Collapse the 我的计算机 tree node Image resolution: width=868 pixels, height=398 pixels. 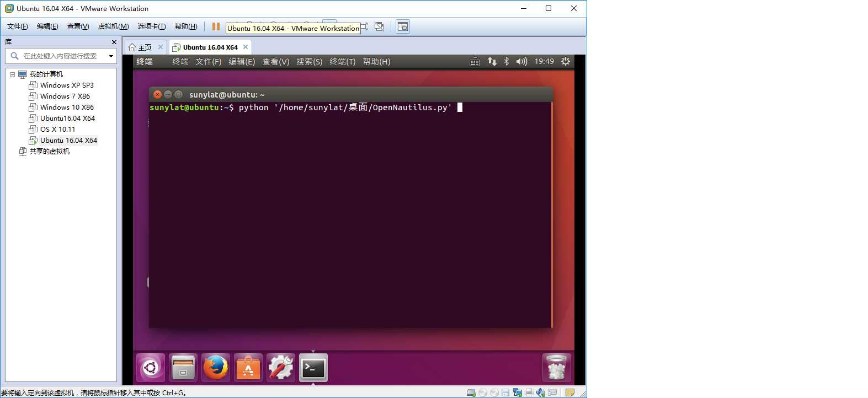12,74
